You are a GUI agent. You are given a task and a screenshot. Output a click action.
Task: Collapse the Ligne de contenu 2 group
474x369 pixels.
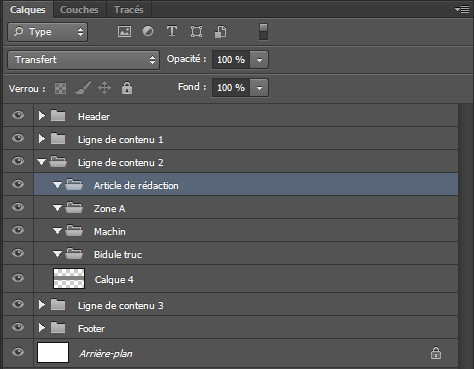pyautogui.click(x=41, y=162)
